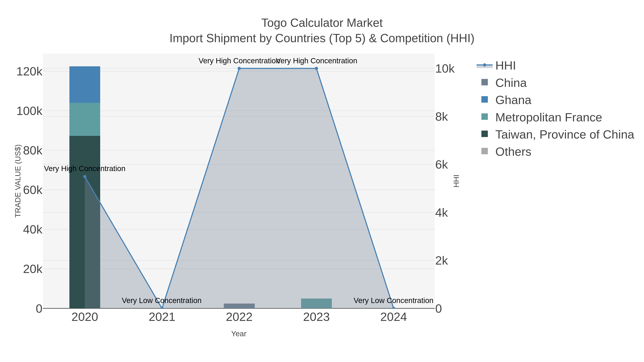This screenshot has height=362, width=644.
Task: Click the 'Import Shipment by Countries' subtitle
Action: (x=322, y=38)
